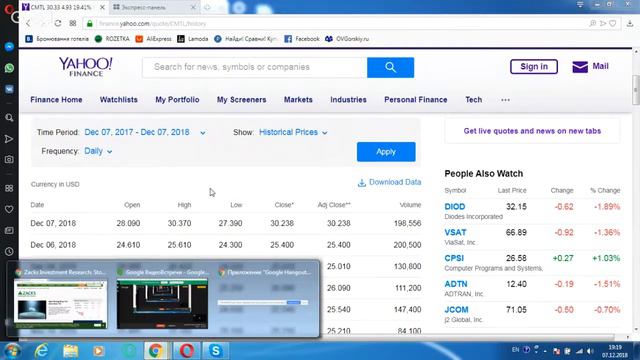Click the volume speaker tray icon
The image size is (640, 360).
coord(590,351)
